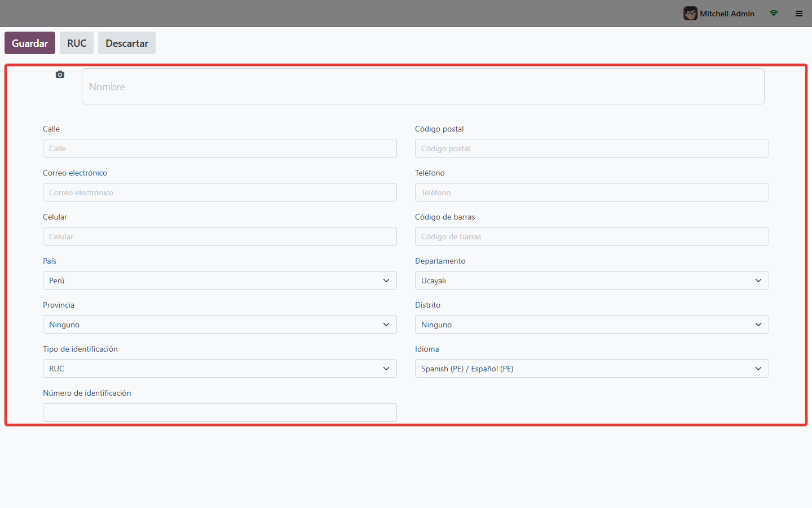The image size is (812, 508).
Task: Click Mitchell Admin avatar image
Action: tap(690, 14)
